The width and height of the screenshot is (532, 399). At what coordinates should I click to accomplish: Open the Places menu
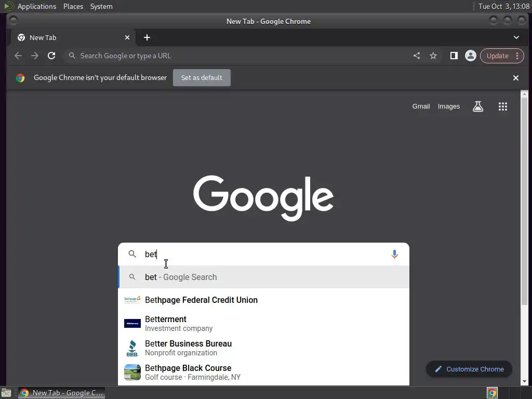coord(73,6)
